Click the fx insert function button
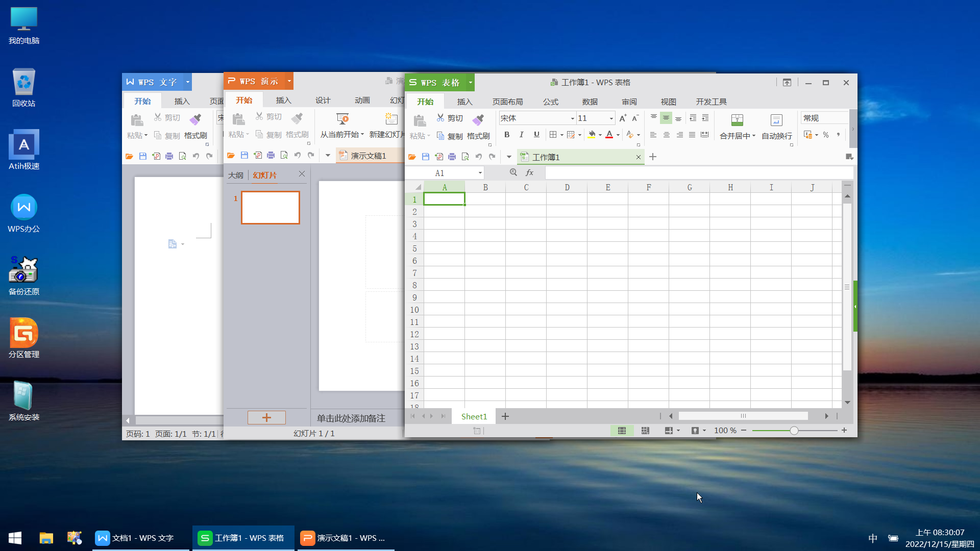The width and height of the screenshot is (980, 551). point(529,172)
